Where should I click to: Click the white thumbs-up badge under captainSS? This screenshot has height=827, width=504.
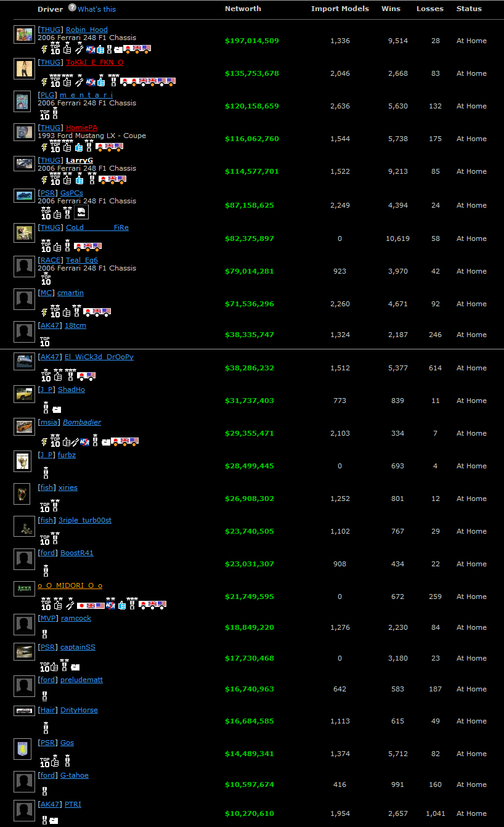(54, 666)
